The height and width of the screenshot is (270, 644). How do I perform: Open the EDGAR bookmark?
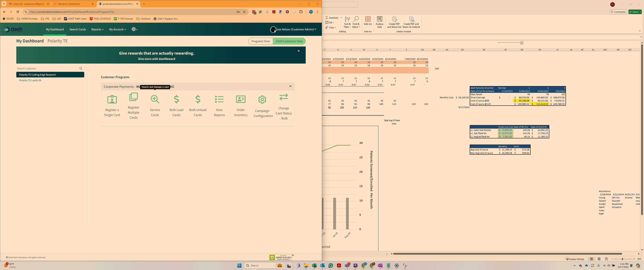8,19
